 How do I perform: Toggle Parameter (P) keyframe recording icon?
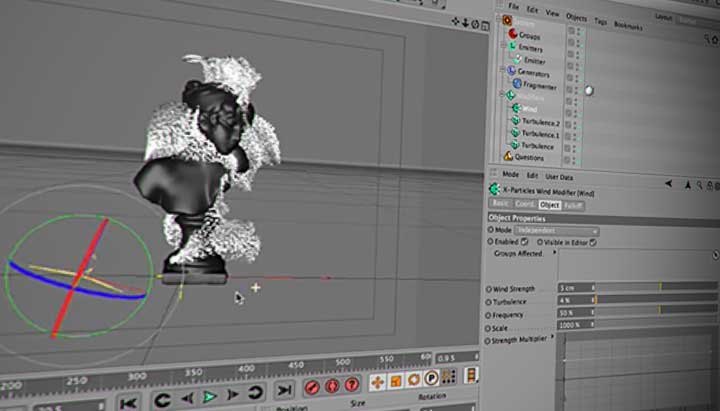[x=432, y=378]
